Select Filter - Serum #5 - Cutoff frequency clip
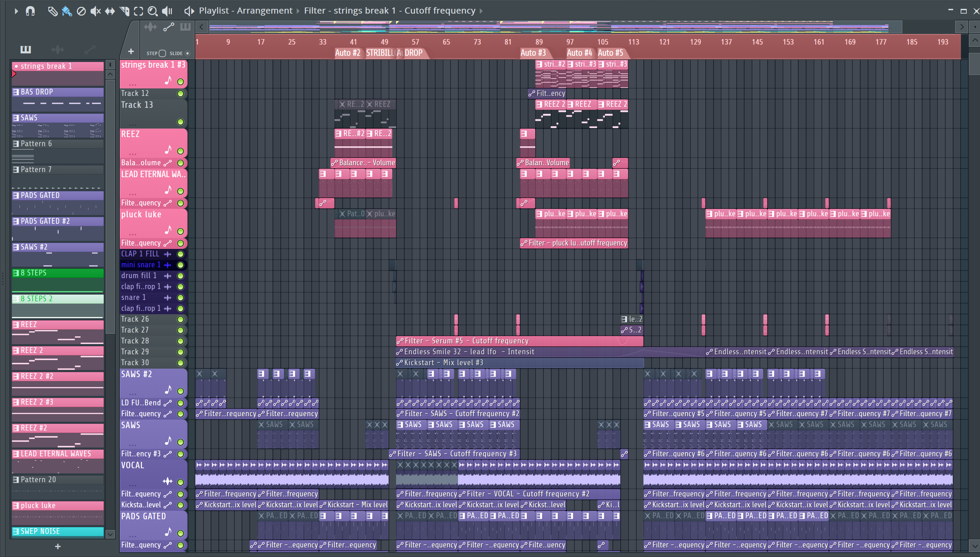The image size is (980, 557). point(520,341)
